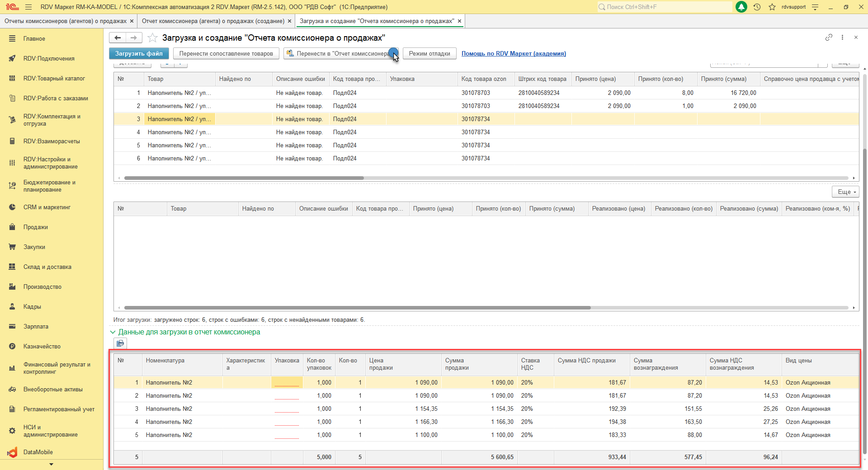The width and height of the screenshot is (868, 470).
Task: Open the history clock icon
Action: [757, 7]
